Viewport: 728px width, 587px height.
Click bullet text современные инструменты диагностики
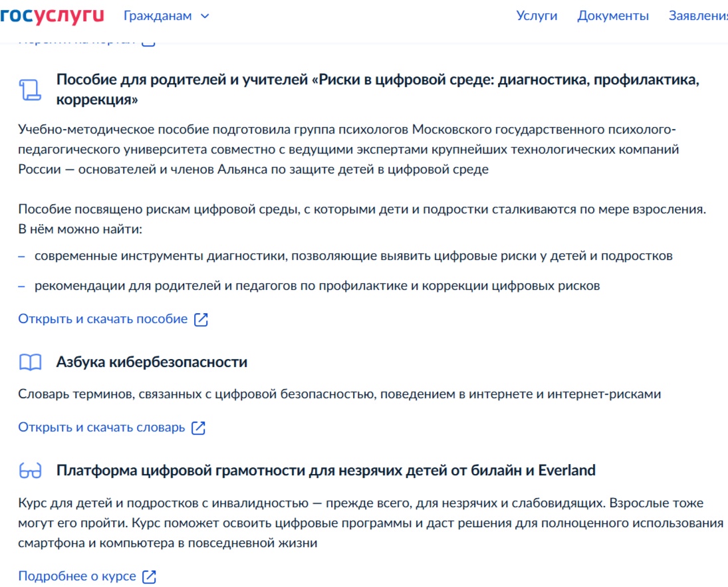(x=353, y=256)
